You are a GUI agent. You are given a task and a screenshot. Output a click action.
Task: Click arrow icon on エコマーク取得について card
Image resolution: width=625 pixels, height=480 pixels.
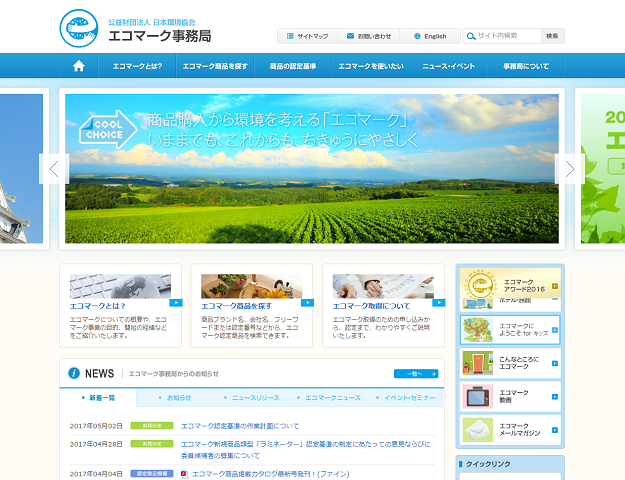pyautogui.click(x=439, y=303)
